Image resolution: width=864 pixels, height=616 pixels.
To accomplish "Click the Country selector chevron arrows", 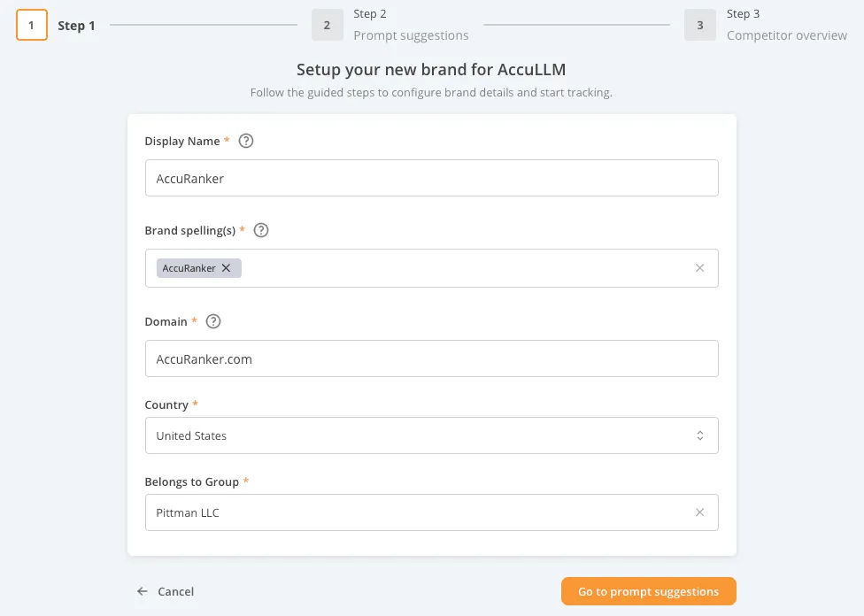I will [700, 435].
